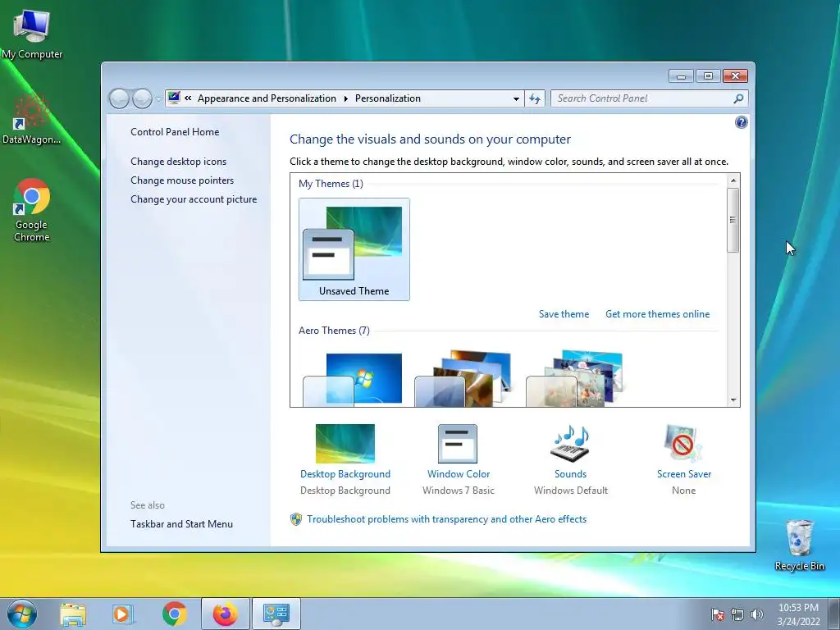Open the volume speaker tray icon
Image resolution: width=840 pixels, height=630 pixels.
pos(756,614)
